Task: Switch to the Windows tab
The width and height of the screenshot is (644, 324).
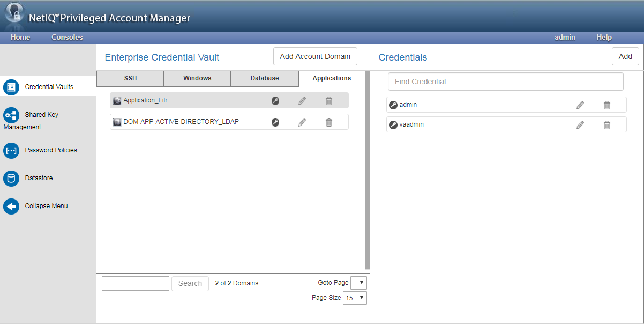Action: coord(197,78)
